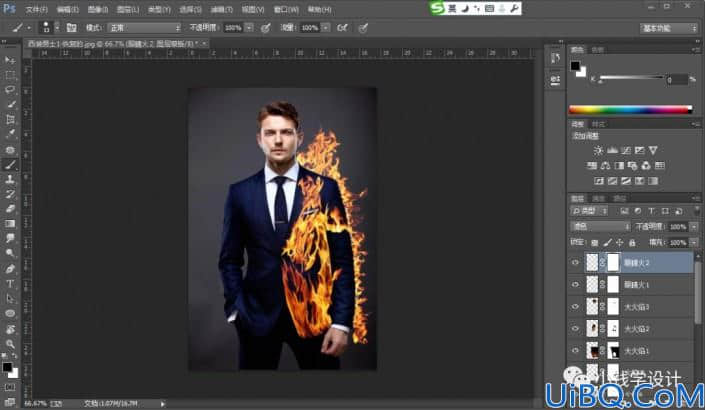Select the Pen tool
Screen dimensions: 705x410
point(10,269)
